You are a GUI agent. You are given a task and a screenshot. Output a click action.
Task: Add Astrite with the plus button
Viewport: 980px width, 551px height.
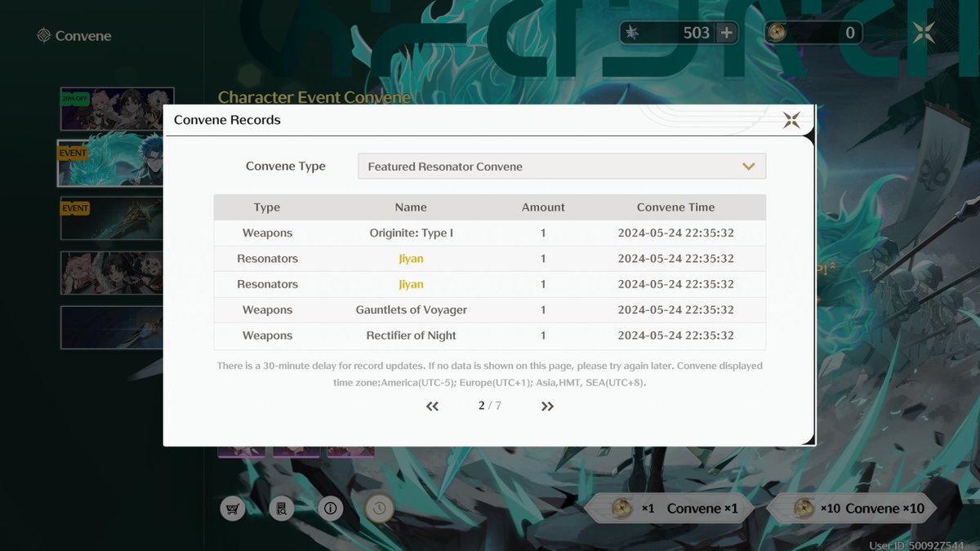[725, 33]
